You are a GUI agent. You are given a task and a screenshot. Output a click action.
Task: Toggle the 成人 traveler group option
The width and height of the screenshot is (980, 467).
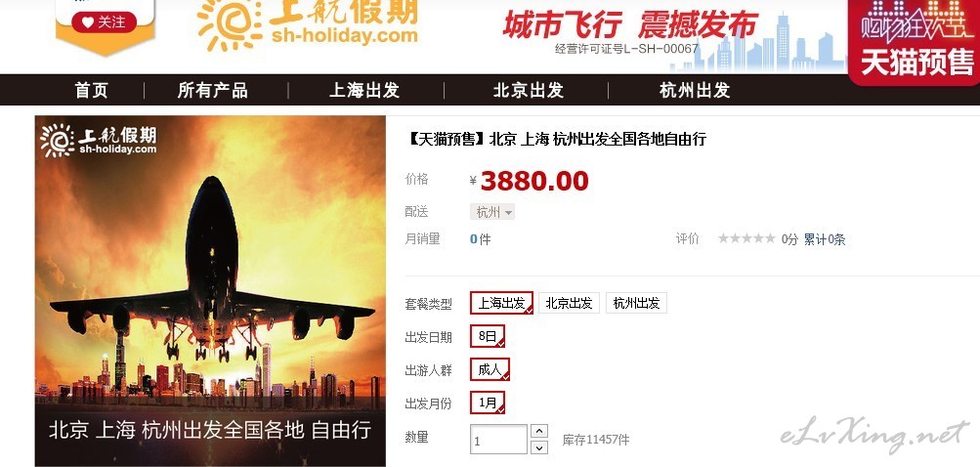point(490,369)
